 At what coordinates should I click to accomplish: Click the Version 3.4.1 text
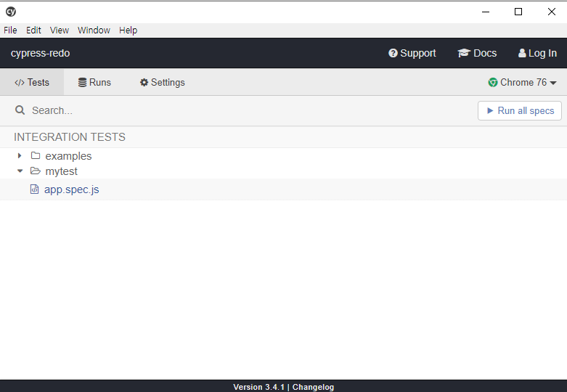(x=258, y=387)
